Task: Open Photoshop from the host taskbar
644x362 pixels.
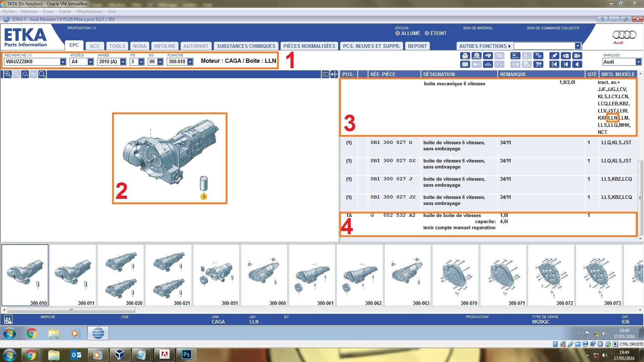Action: 186,355
